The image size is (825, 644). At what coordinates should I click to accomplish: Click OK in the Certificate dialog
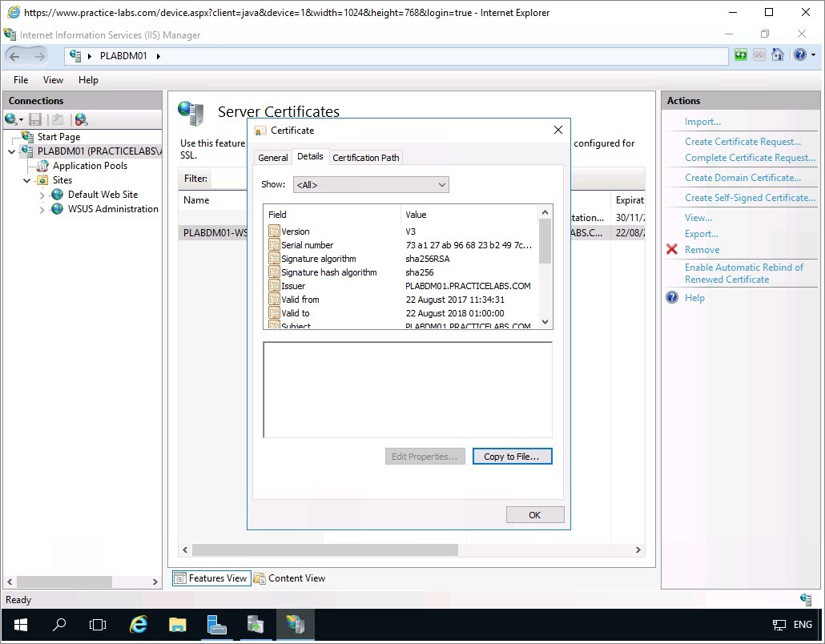point(534,515)
